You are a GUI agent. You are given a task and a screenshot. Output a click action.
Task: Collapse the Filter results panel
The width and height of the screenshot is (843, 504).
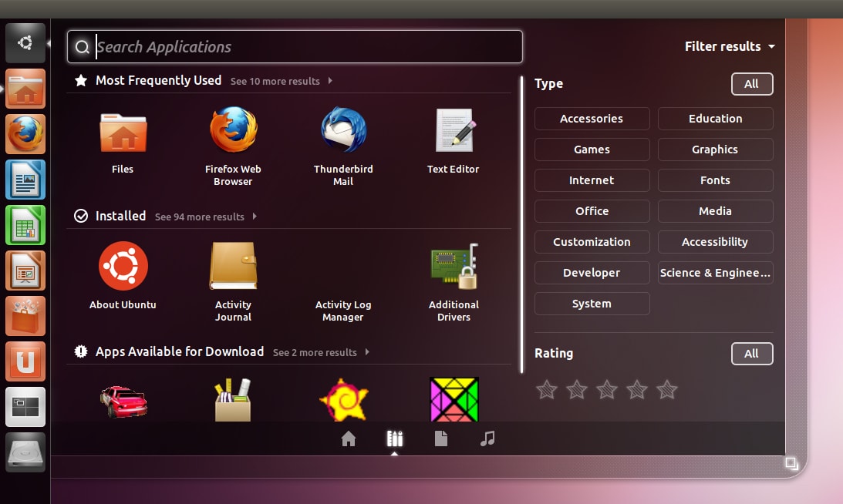(x=730, y=47)
